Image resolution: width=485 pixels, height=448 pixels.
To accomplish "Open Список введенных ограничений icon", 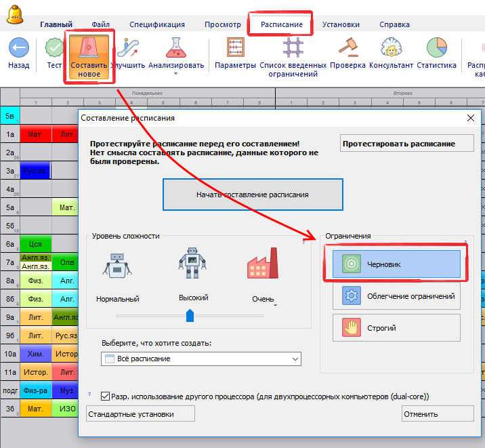I will (293, 48).
